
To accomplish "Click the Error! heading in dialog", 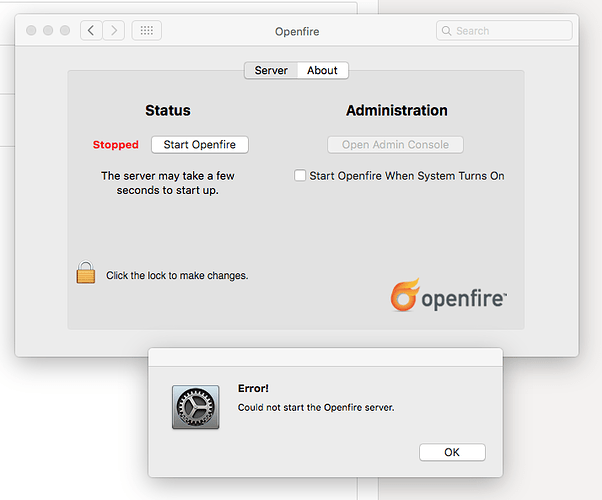I will 253,388.
